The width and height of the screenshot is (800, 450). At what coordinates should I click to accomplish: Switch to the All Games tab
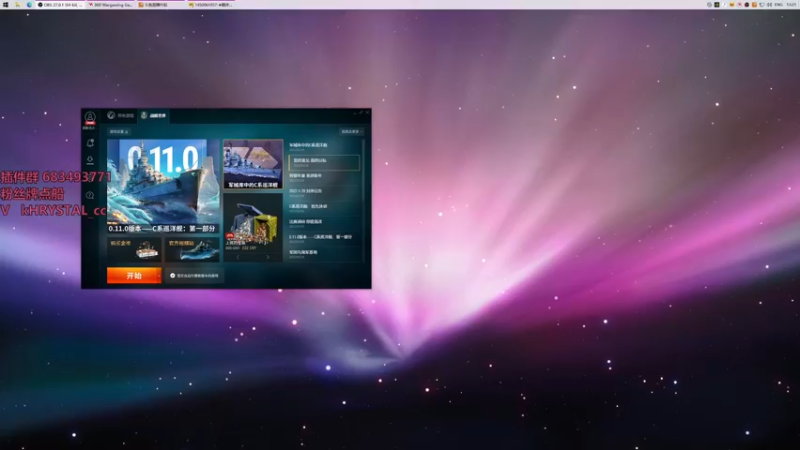pos(121,115)
